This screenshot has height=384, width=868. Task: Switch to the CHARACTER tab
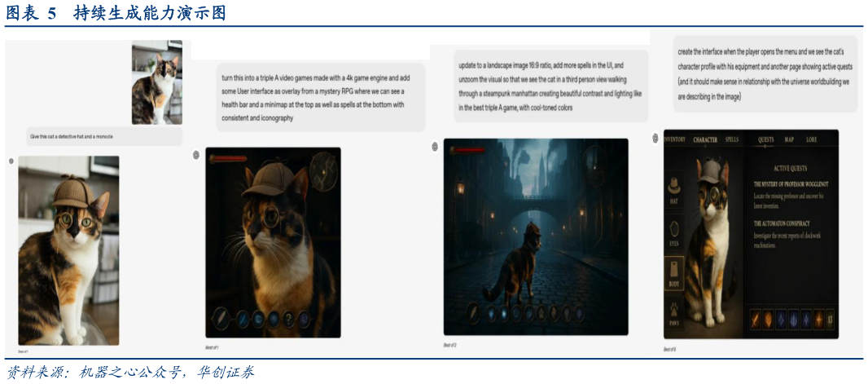click(704, 139)
